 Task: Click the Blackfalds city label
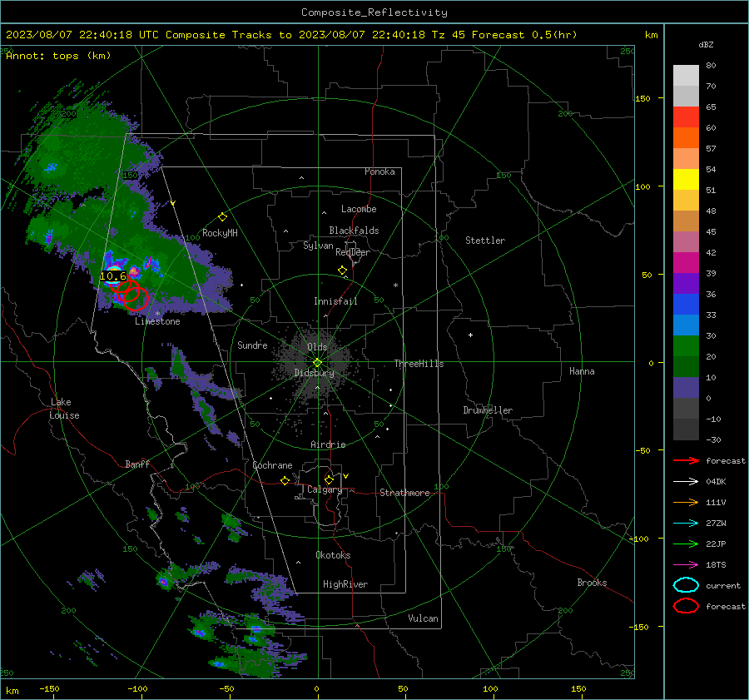point(354,231)
